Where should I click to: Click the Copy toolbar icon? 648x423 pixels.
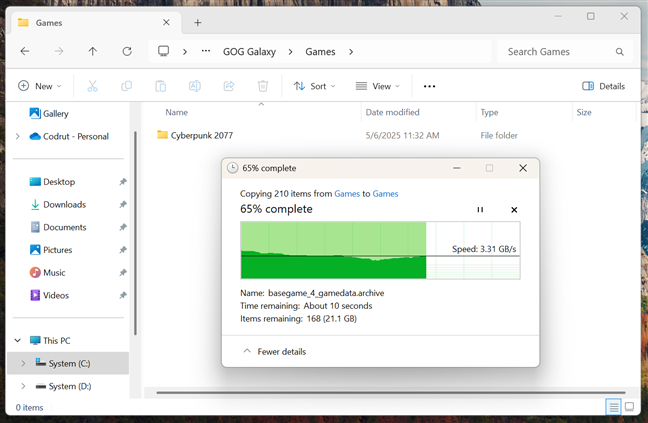click(126, 86)
